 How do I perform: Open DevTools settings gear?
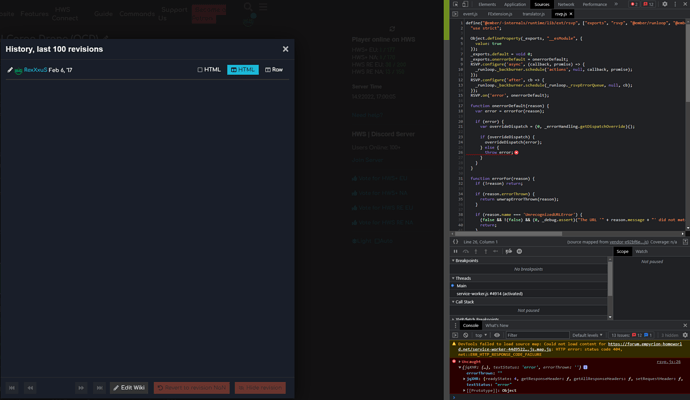point(665,4)
